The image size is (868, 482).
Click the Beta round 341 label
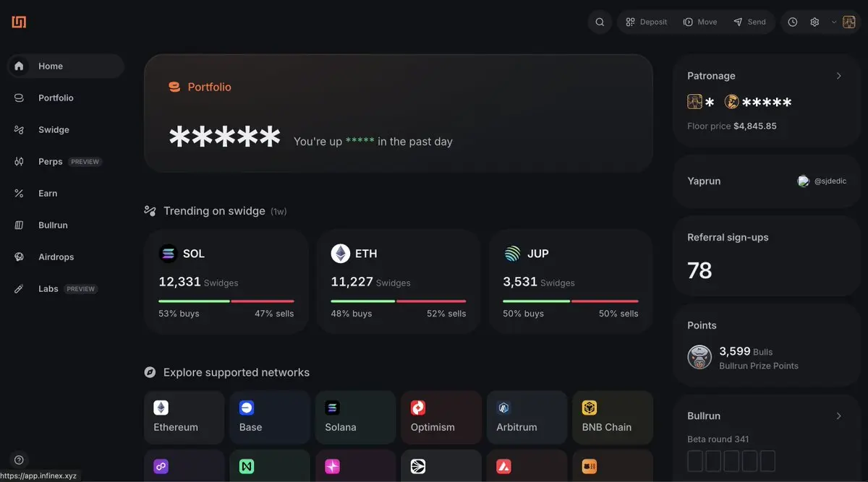(x=718, y=439)
